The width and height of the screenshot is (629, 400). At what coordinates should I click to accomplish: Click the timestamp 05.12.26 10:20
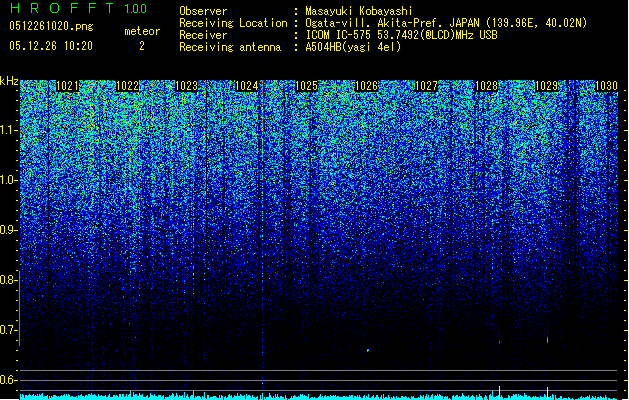click(x=51, y=46)
